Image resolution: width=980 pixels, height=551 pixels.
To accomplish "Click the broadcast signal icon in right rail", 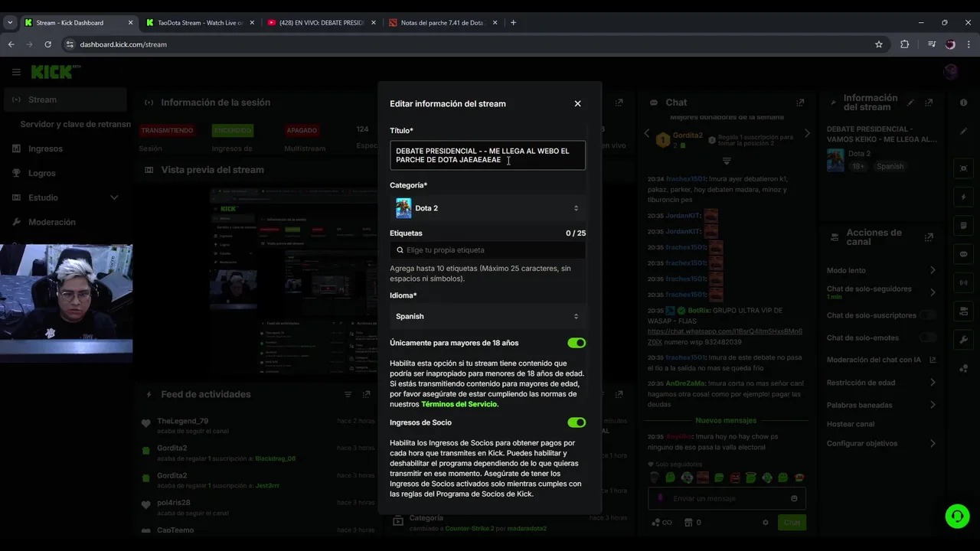I will coord(963,282).
